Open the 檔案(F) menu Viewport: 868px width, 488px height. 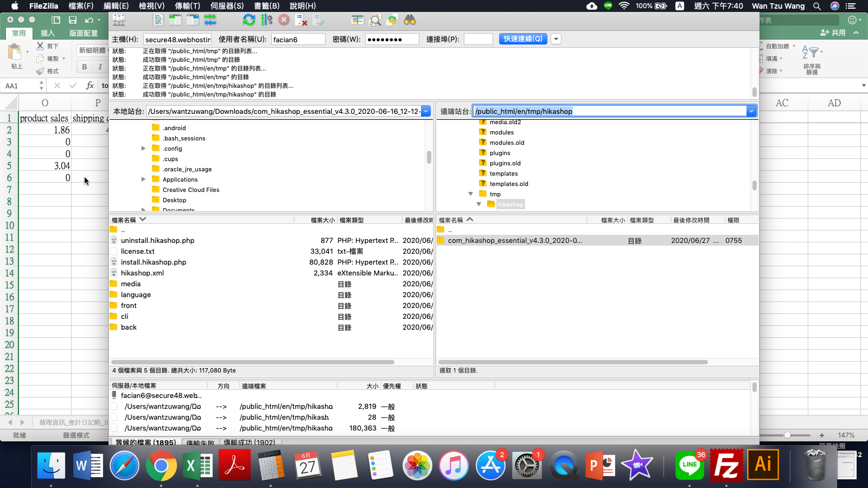[81, 6]
